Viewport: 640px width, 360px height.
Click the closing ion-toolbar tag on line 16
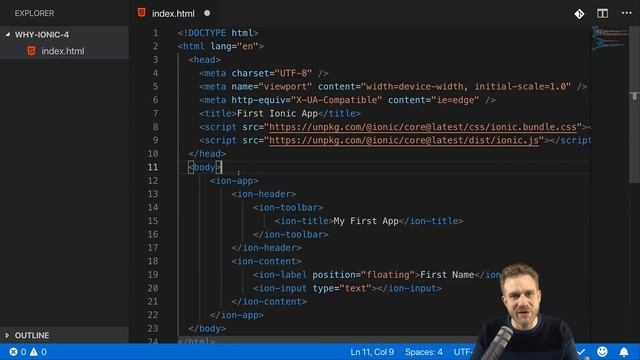coord(291,235)
